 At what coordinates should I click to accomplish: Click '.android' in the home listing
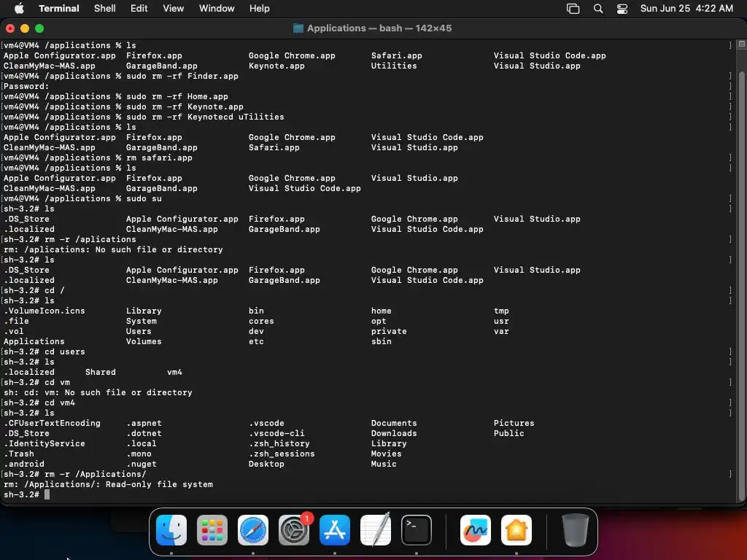24,464
